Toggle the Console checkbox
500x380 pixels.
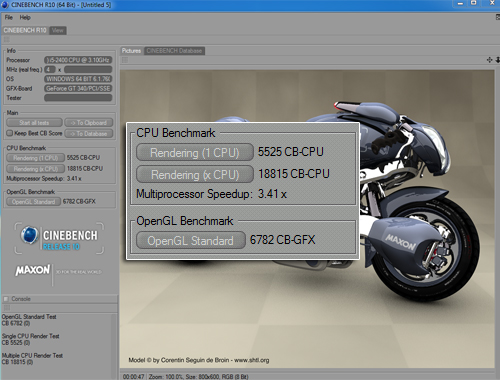click(6, 299)
